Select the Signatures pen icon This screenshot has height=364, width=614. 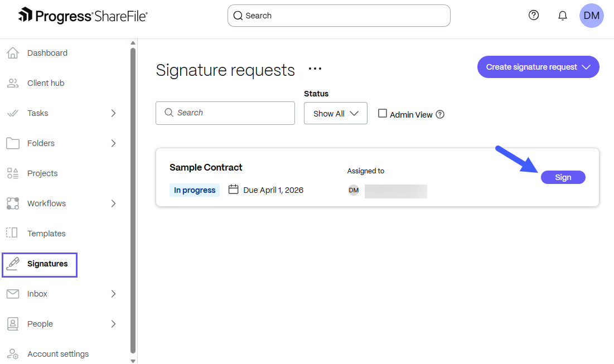pos(13,264)
